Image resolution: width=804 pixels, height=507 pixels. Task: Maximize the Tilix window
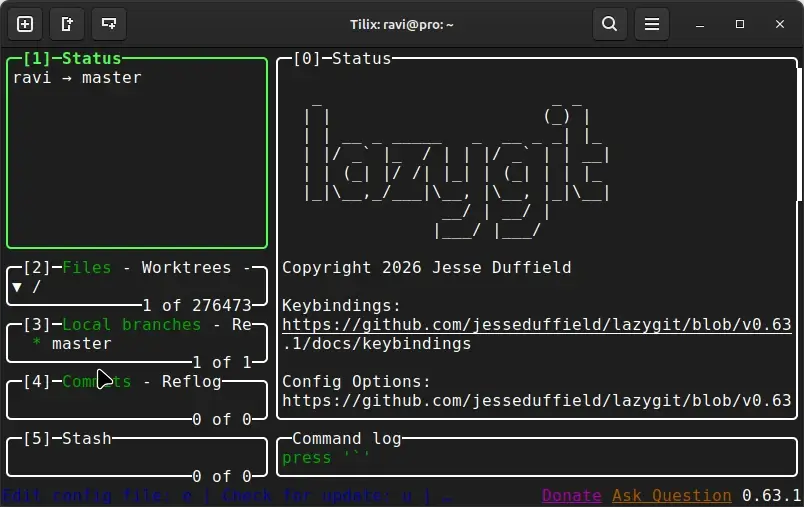[740, 24]
